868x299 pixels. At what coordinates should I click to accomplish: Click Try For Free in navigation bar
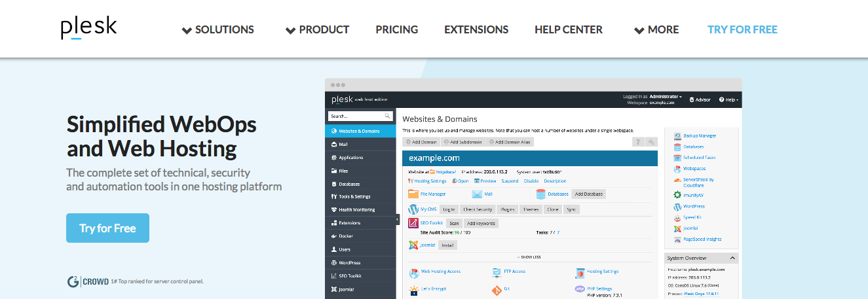[742, 29]
